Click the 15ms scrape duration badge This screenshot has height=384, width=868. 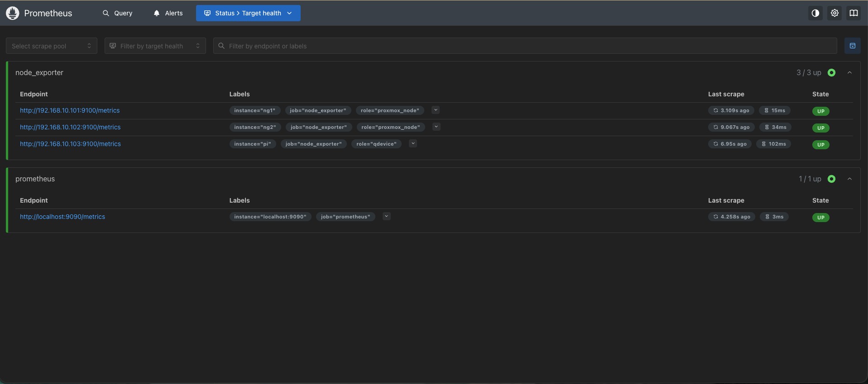pyautogui.click(x=775, y=110)
